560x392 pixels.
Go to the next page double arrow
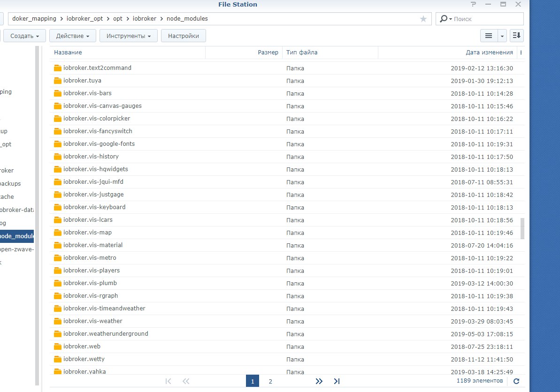tap(319, 381)
